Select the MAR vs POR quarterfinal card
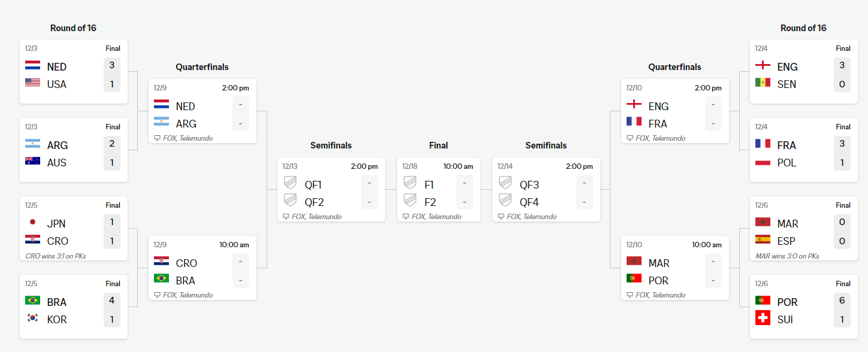The height and width of the screenshot is (352, 868). tap(675, 268)
